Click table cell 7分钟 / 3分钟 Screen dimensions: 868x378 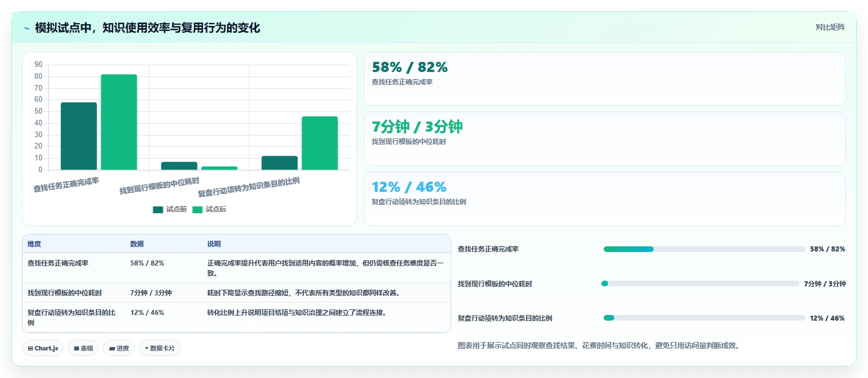(151, 293)
